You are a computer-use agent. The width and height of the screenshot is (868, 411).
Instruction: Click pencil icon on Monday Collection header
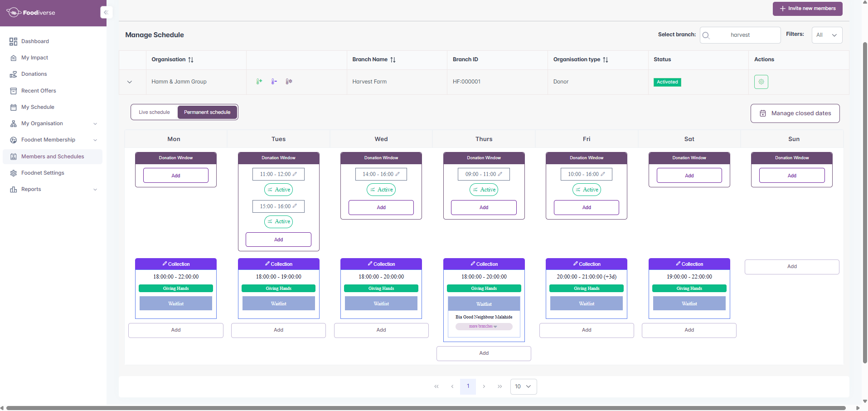point(165,264)
